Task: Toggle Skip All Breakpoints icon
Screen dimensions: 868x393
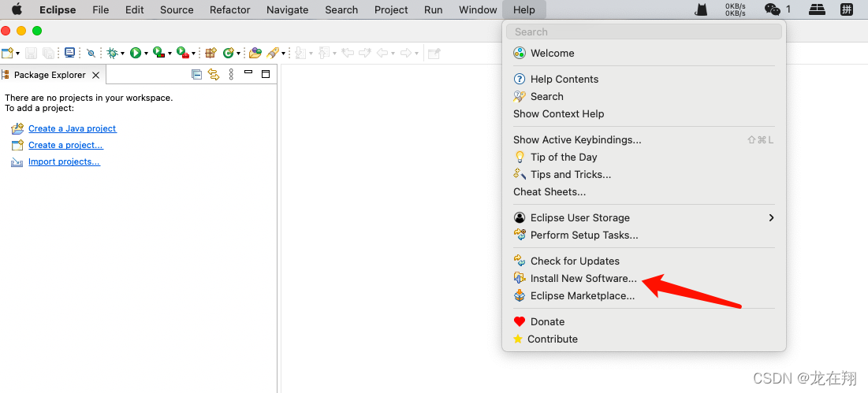Action: [91, 53]
